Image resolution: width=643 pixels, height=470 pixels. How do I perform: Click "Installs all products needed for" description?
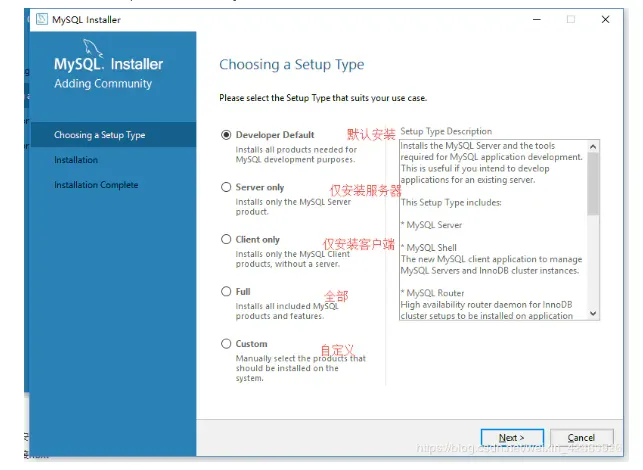pos(296,155)
